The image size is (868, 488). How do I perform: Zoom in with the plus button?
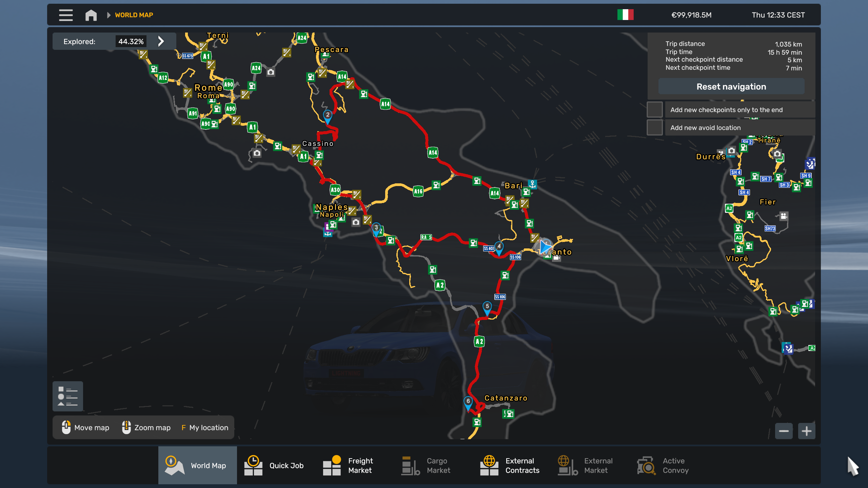(x=807, y=431)
